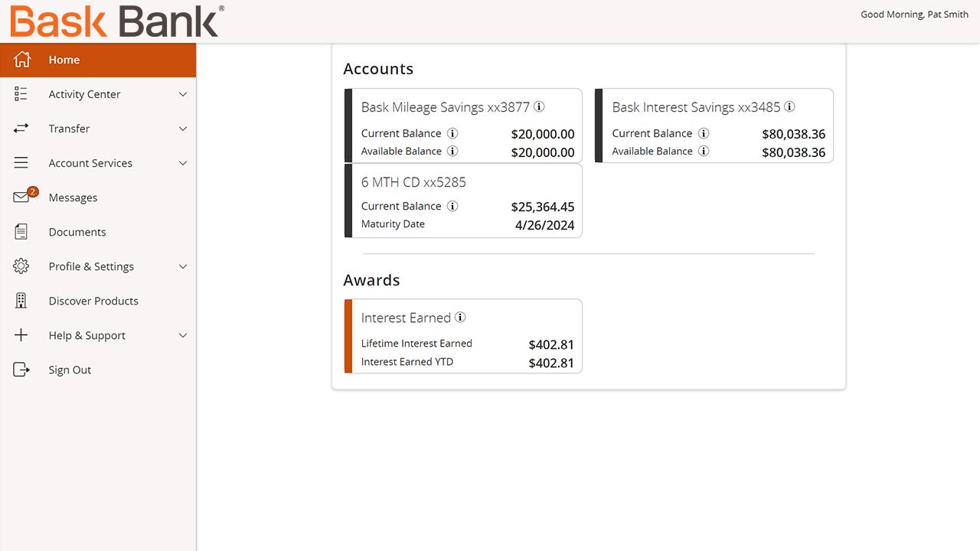Click the Sign Out door icon
Viewport: 980px width, 551px height.
click(x=21, y=370)
